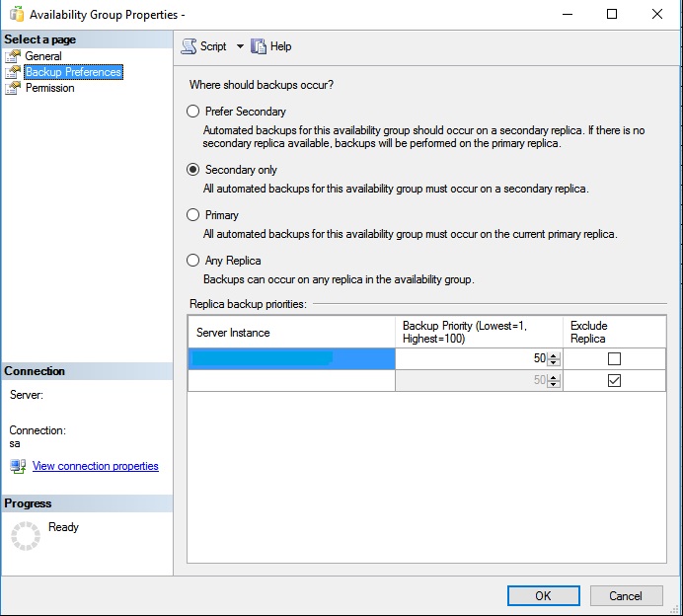
Task: Open the Help icon in toolbar
Action: coord(259,46)
